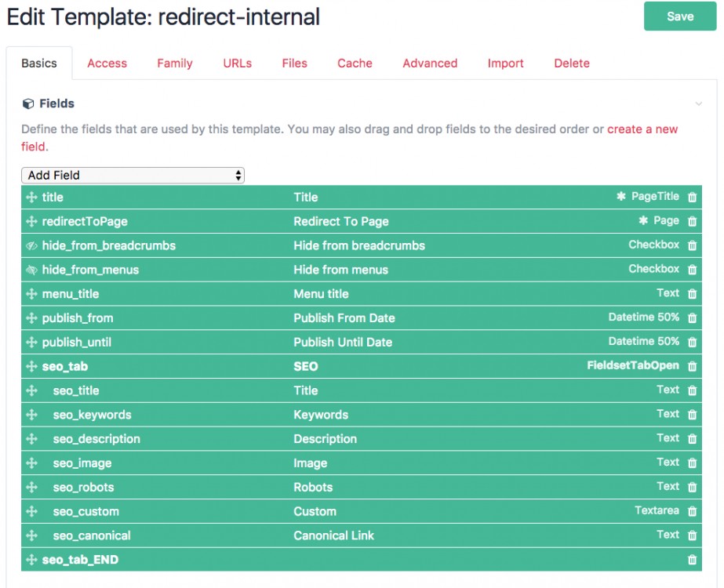The image size is (724, 588).
Task: Delete the redirectToPage field
Action: coord(691,221)
